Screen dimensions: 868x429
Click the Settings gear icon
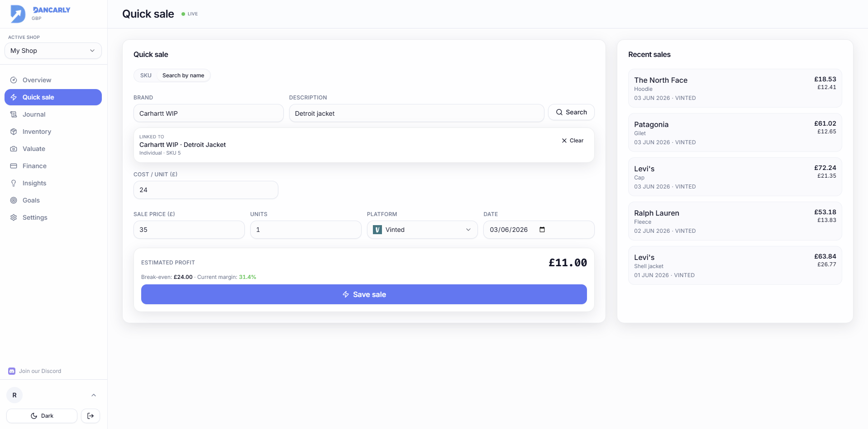pyautogui.click(x=14, y=217)
